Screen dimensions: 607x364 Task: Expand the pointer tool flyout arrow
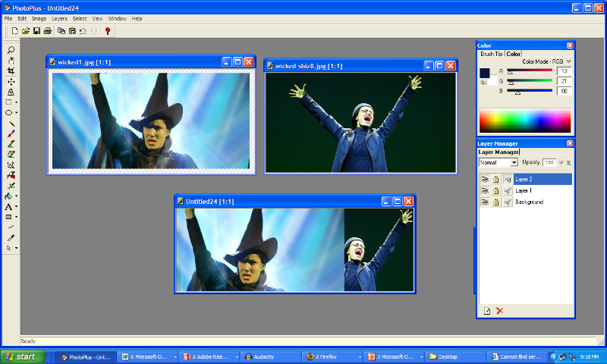[16, 248]
